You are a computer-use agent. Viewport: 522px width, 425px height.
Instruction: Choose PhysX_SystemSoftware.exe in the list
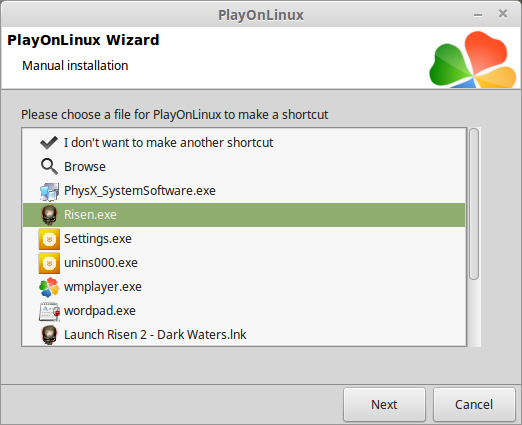140,191
